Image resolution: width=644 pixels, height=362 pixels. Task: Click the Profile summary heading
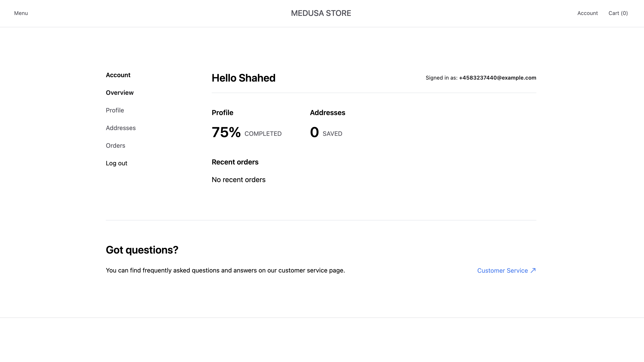222,113
